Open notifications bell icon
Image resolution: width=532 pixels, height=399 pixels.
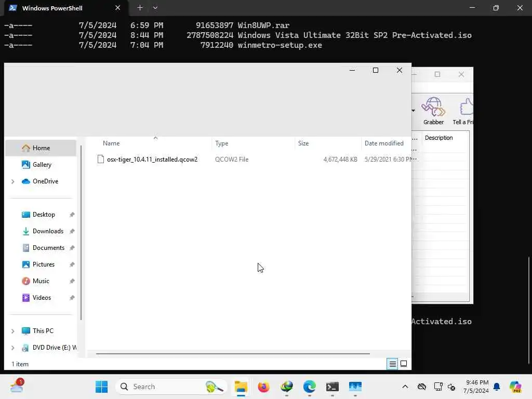497,387
